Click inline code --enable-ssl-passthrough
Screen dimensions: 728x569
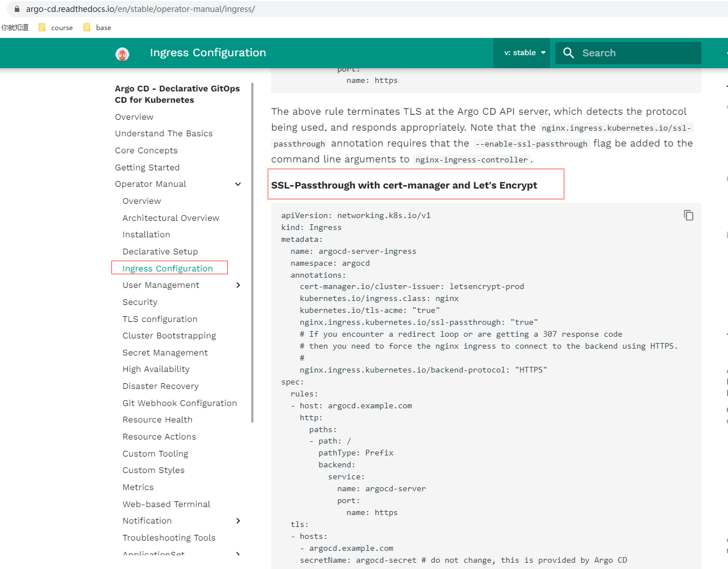pyautogui.click(x=531, y=144)
